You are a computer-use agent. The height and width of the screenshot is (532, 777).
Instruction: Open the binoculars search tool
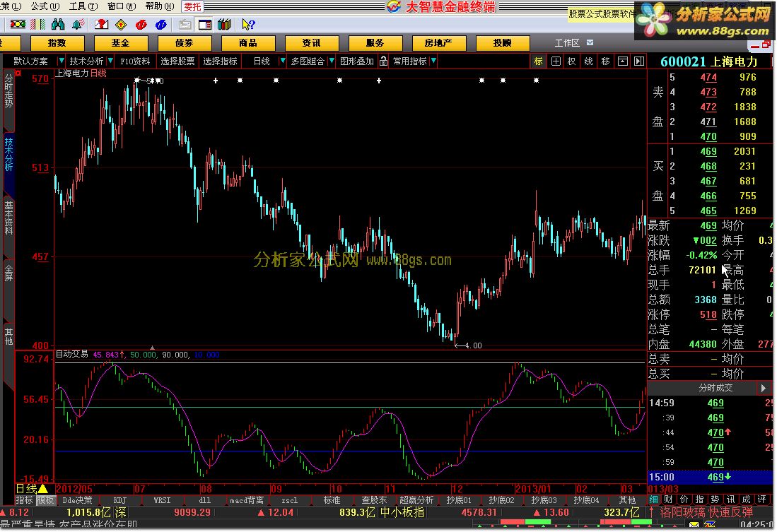pos(58,24)
